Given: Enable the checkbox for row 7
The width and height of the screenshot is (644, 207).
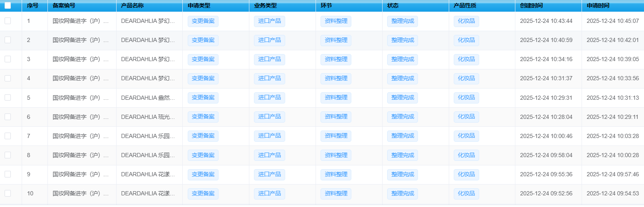Looking at the screenshot, I should (8, 136).
